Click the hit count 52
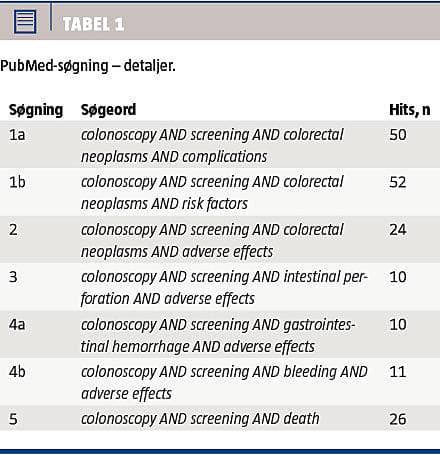 coord(398,182)
